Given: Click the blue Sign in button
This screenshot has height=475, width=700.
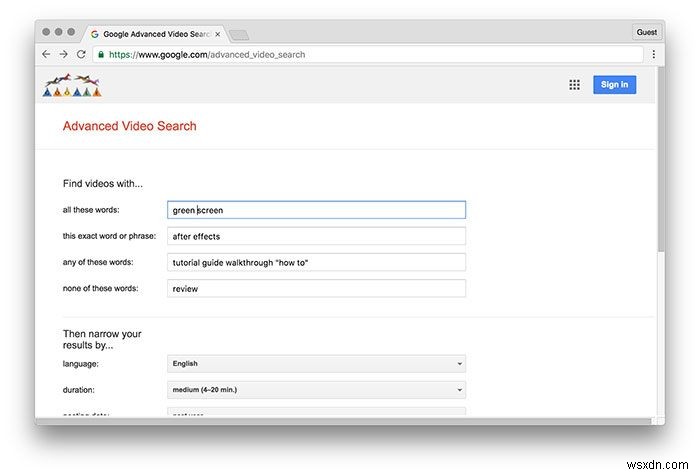Looking at the screenshot, I should point(614,85).
